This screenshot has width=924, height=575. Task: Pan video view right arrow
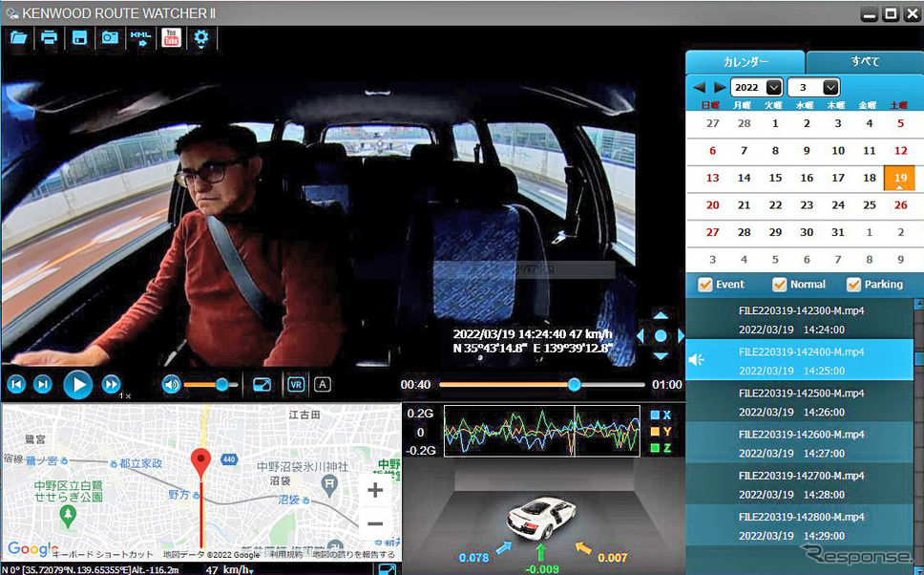(x=681, y=335)
